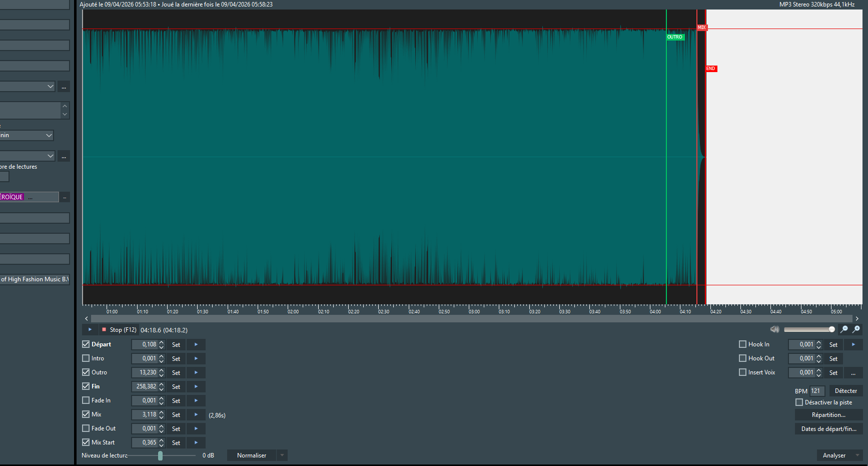This screenshot has height=466, width=868.
Task: Zoom in the waveform with the plus magnifier
Action: point(856,329)
